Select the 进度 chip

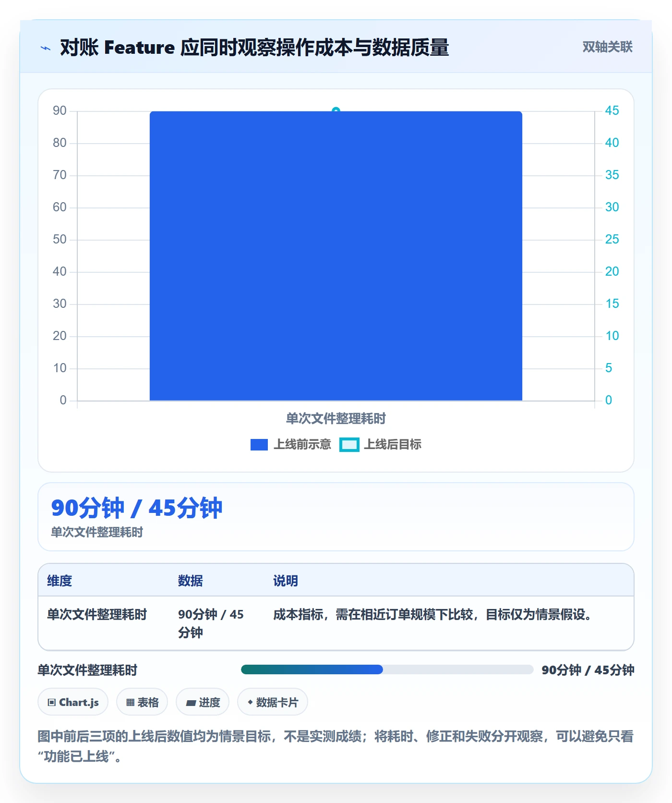click(x=203, y=702)
